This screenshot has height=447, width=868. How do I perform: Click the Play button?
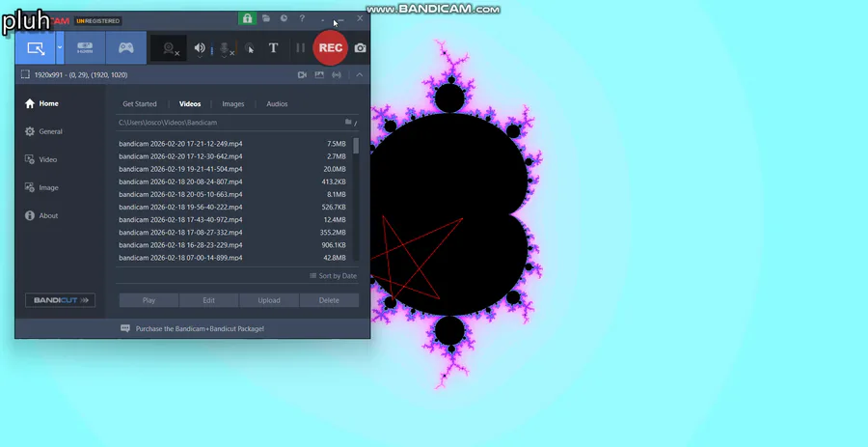pyautogui.click(x=149, y=300)
